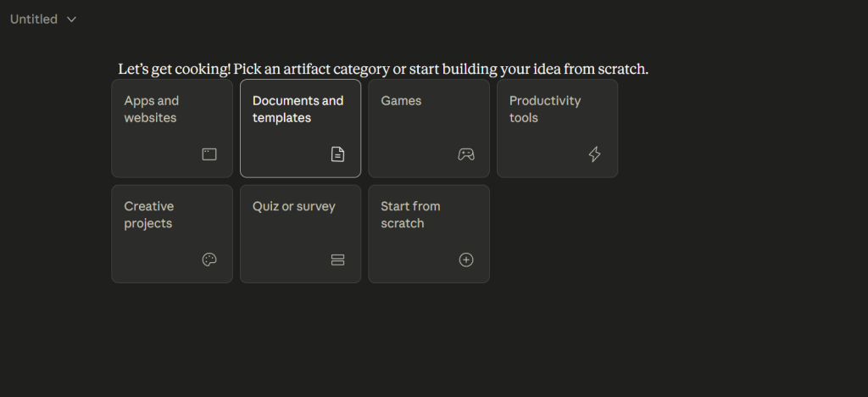Click the document page icon

pos(337,154)
